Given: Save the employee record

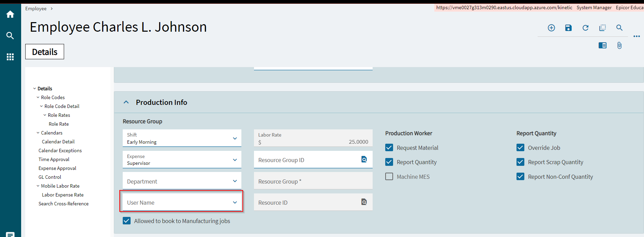Looking at the screenshot, I should [568, 28].
